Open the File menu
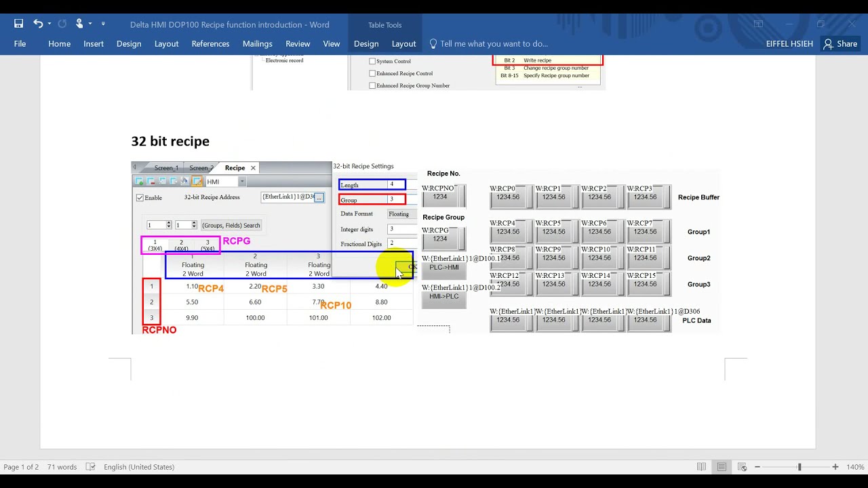Viewport: 868px width, 488px height. pos(20,43)
